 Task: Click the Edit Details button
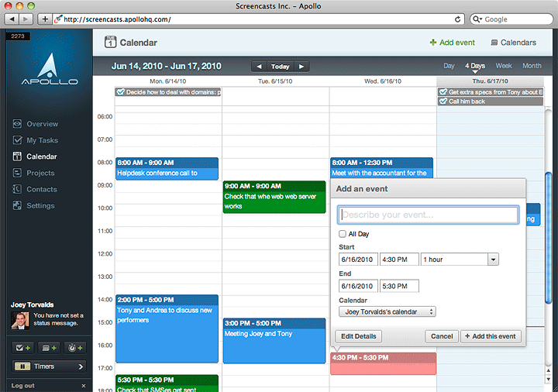[x=358, y=336]
